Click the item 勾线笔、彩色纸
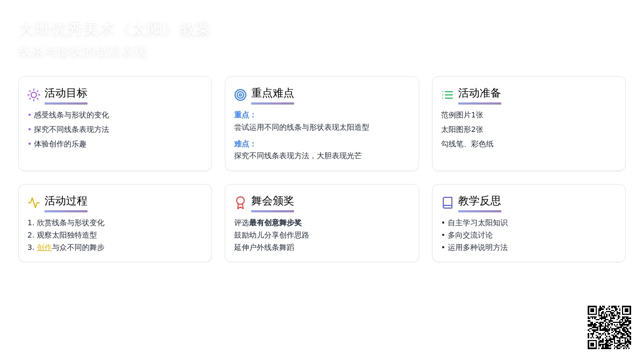 tap(467, 144)
